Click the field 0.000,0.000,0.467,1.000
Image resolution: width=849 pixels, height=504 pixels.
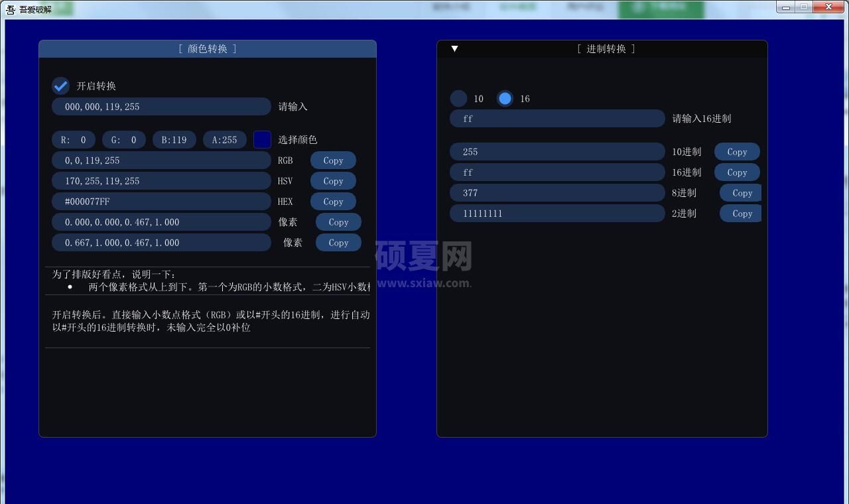(161, 222)
